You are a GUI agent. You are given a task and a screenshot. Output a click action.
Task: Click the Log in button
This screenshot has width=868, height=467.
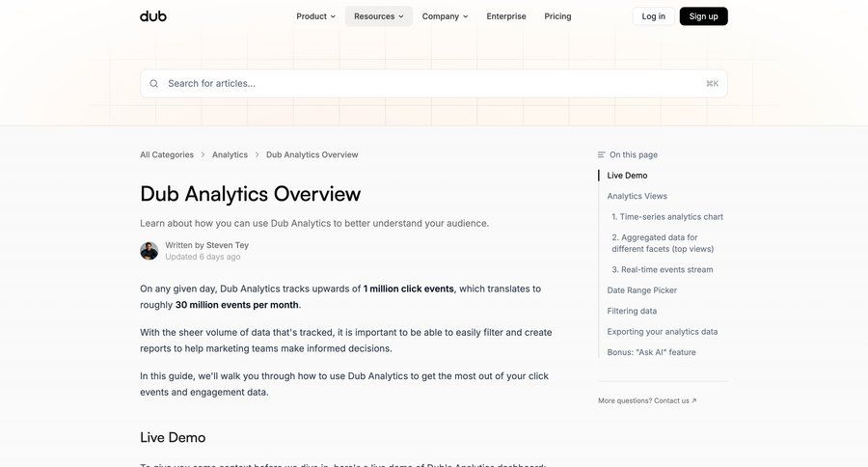point(654,16)
